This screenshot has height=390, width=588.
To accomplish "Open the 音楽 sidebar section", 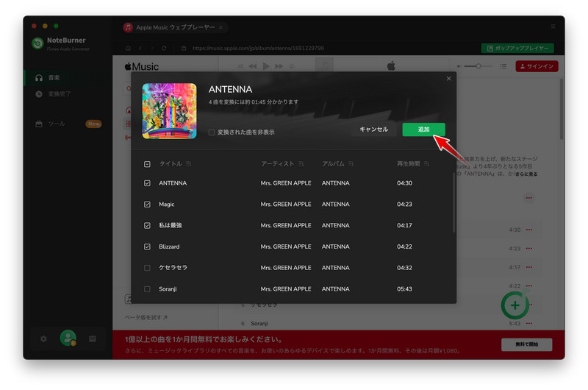I will click(68, 78).
